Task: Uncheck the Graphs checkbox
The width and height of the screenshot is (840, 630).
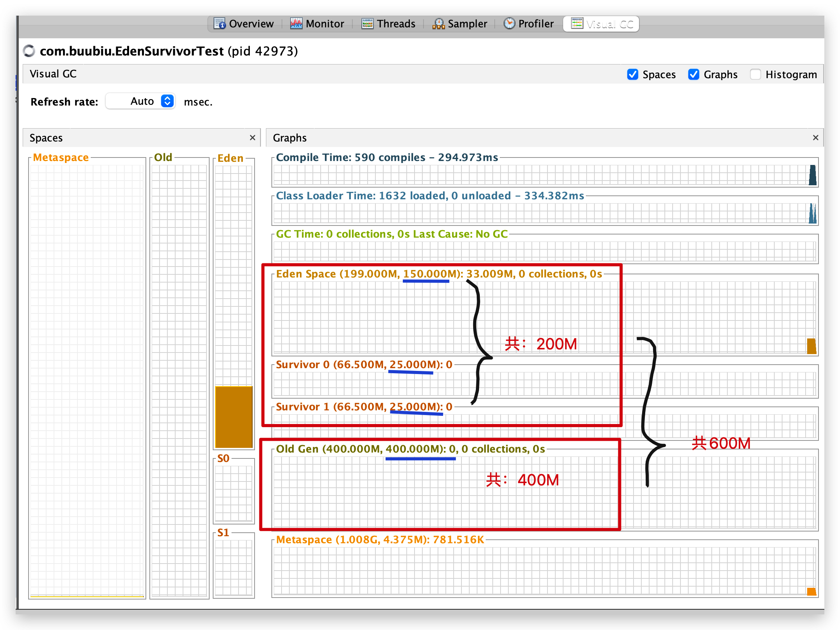Action: [693, 74]
